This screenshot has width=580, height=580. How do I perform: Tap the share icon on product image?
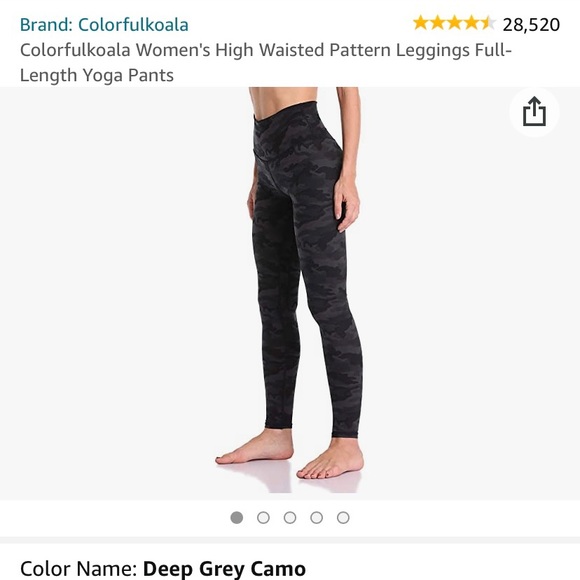534,111
